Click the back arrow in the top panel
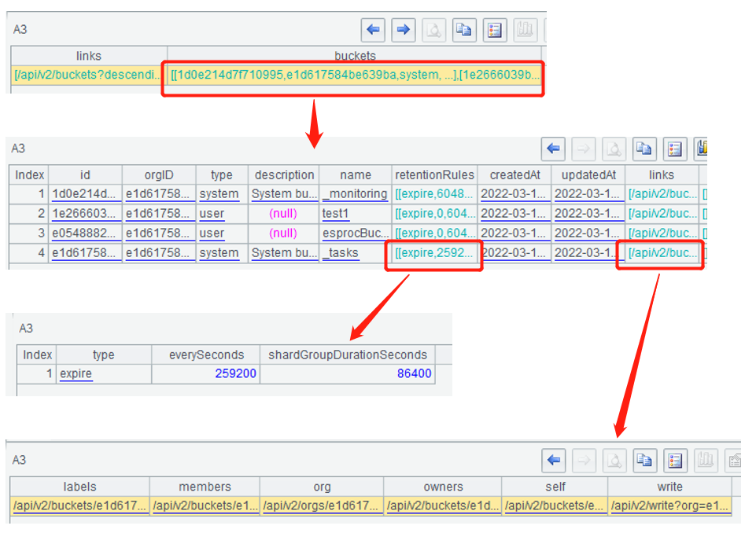The height and width of the screenshot is (533, 756). coord(373,30)
